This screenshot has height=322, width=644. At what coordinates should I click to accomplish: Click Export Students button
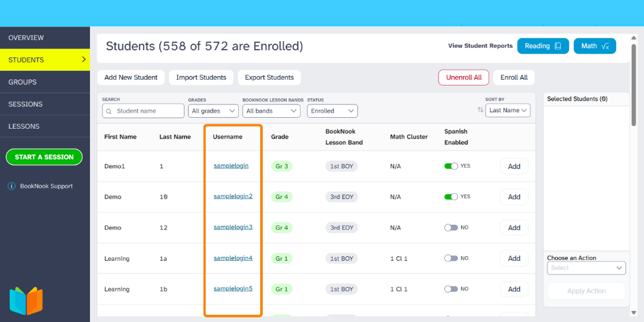[x=269, y=77]
